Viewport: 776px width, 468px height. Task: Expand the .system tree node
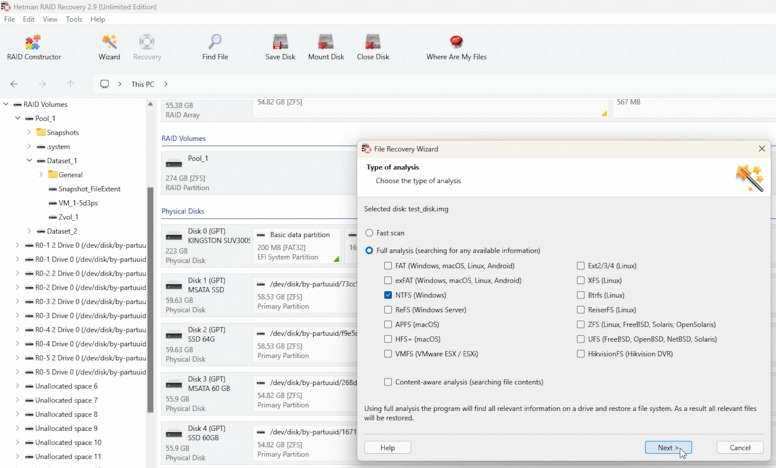coord(29,146)
